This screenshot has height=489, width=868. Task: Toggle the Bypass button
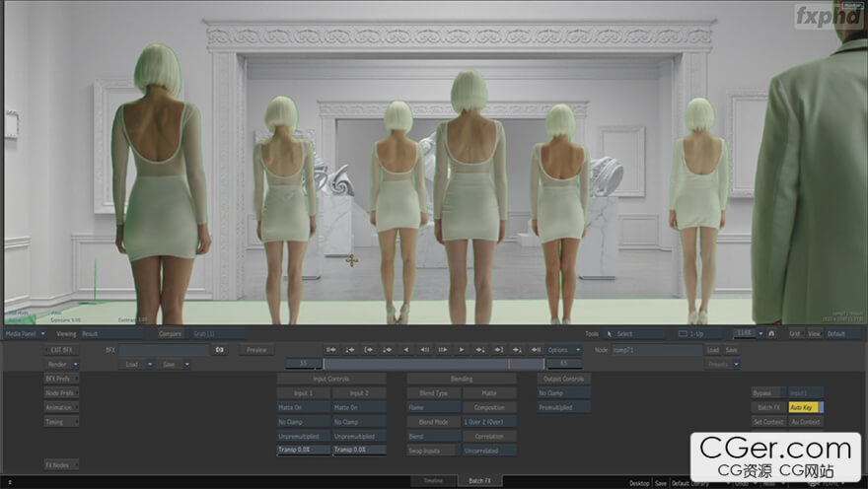click(x=768, y=392)
